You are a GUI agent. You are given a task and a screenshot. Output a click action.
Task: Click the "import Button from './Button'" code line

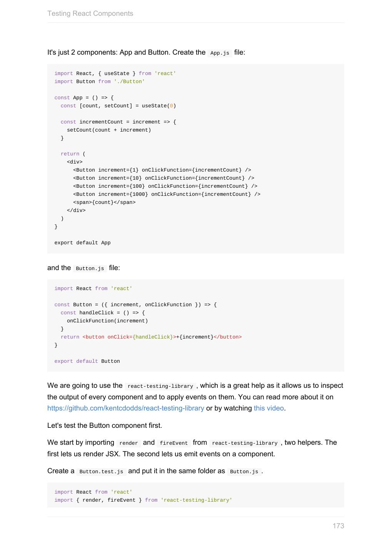99,82
